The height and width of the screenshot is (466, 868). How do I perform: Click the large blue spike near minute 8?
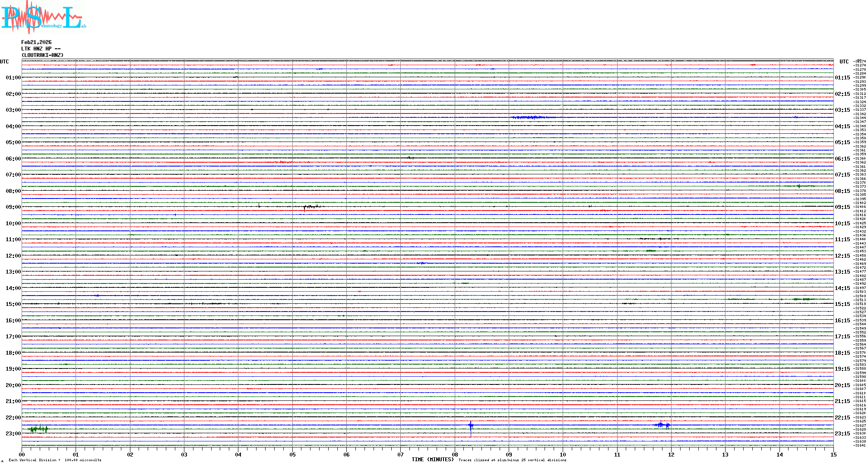pyautogui.click(x=471, y=426)
